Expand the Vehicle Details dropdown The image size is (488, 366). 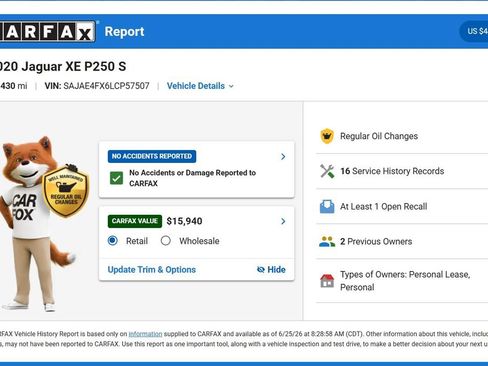200,86
